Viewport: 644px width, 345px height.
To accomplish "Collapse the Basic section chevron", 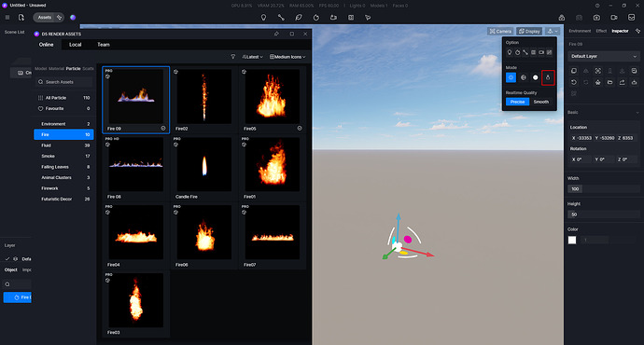I will pos(637,113).
